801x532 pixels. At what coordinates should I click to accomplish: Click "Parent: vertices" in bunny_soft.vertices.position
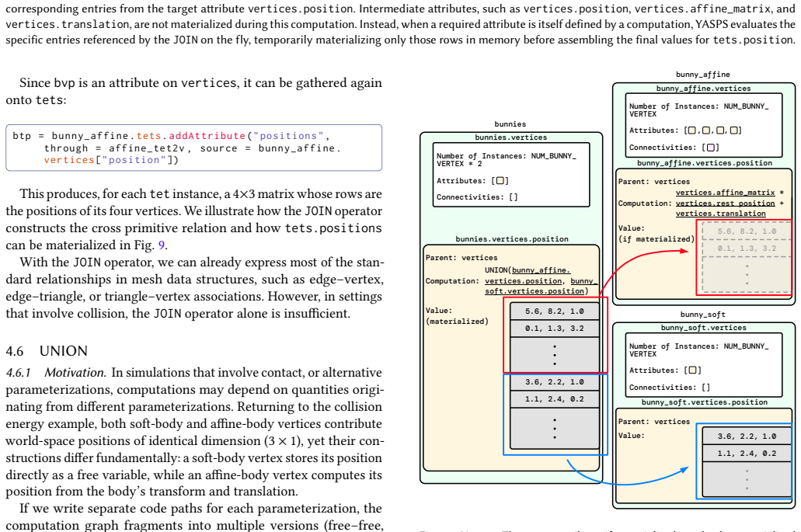(x=654, y=422)
